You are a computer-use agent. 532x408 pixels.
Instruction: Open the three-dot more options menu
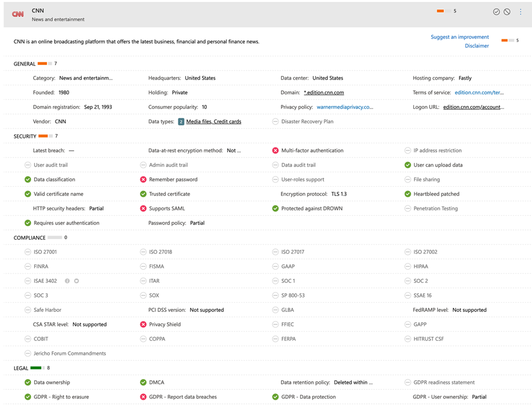(521, 12)
